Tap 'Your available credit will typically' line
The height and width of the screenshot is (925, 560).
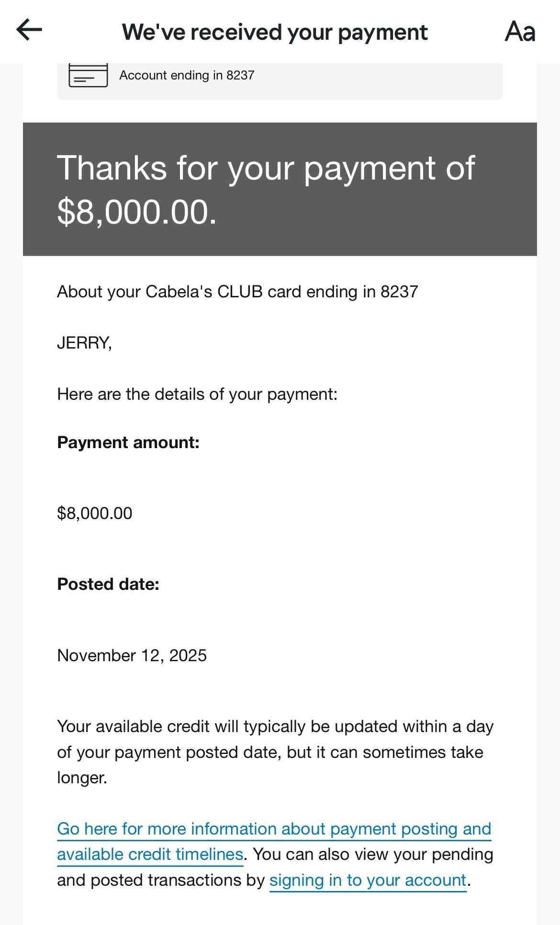pyautogui.click(x=275, y=726)
